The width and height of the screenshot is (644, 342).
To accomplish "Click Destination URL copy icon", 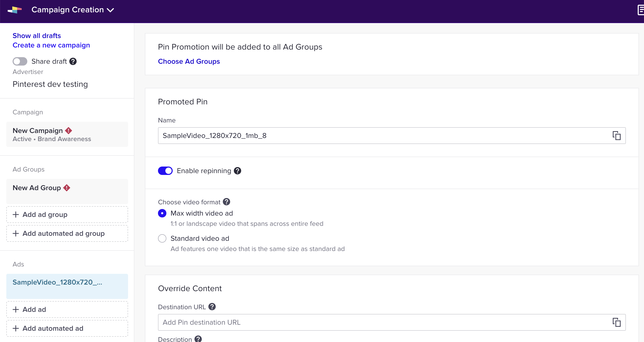I will [x=616, y=322].
